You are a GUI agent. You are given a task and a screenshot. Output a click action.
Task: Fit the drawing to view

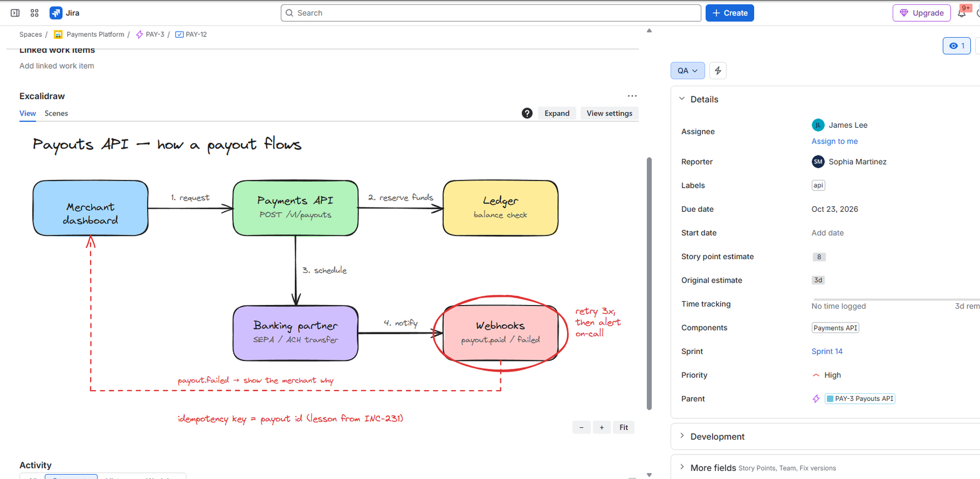[x=624, y=427]
